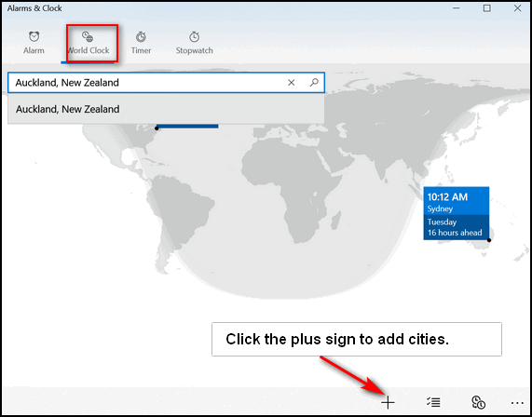Click inside the city search field
Viewport: 532px width, 417px height.
[146, 83]
